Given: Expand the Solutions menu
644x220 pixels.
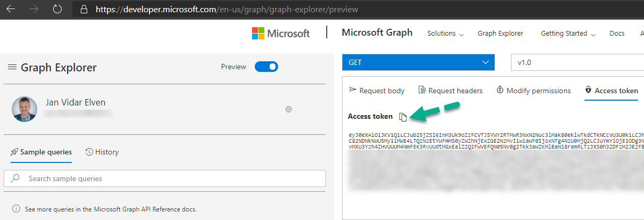Looking at the screenshot, I should pos(446,34).
